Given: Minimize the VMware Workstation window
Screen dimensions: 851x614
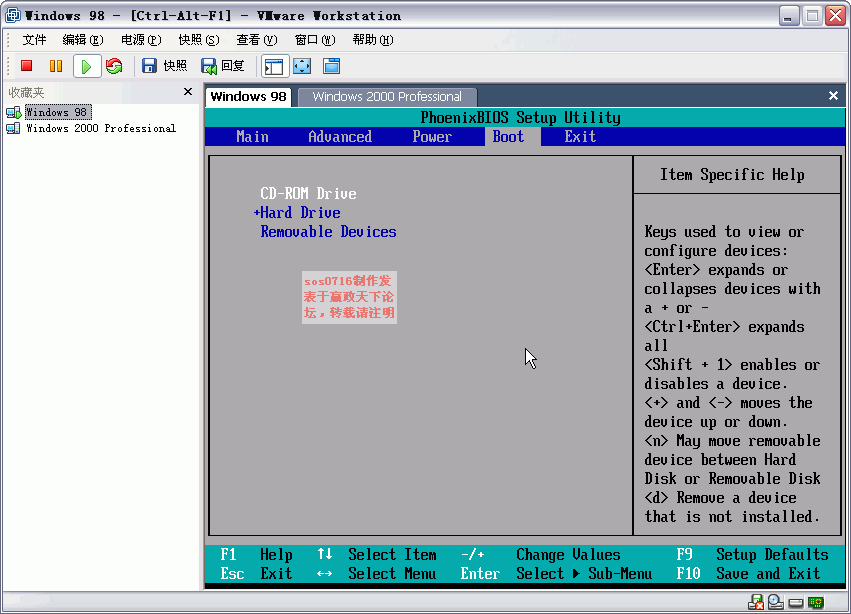Looking at the screenshot, I should (789, 16).
